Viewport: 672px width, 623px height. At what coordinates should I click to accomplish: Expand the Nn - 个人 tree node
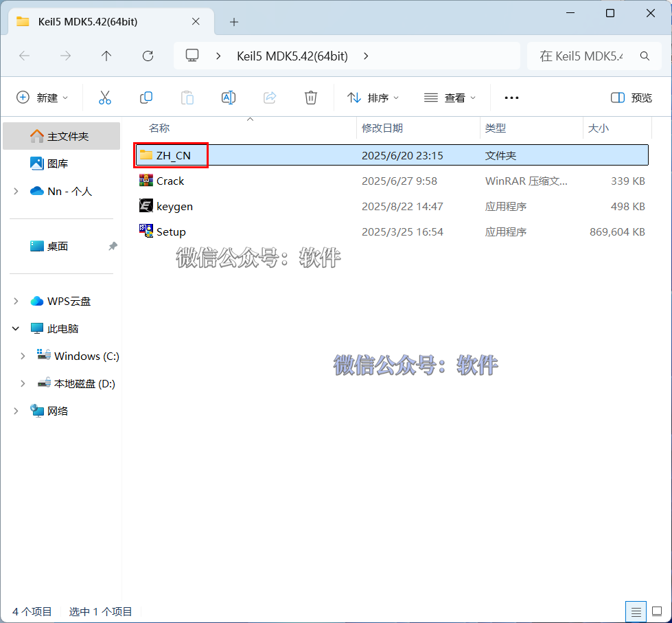16,191
